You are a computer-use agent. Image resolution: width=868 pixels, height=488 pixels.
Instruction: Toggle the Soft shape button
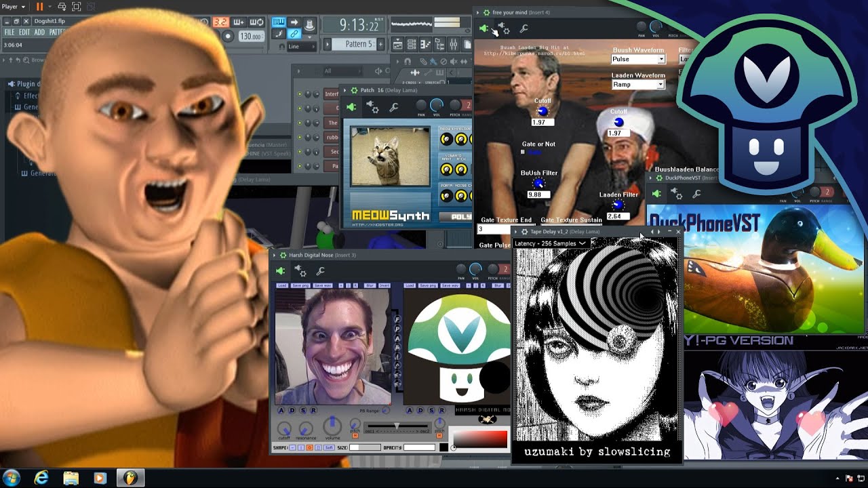point(329,447)
